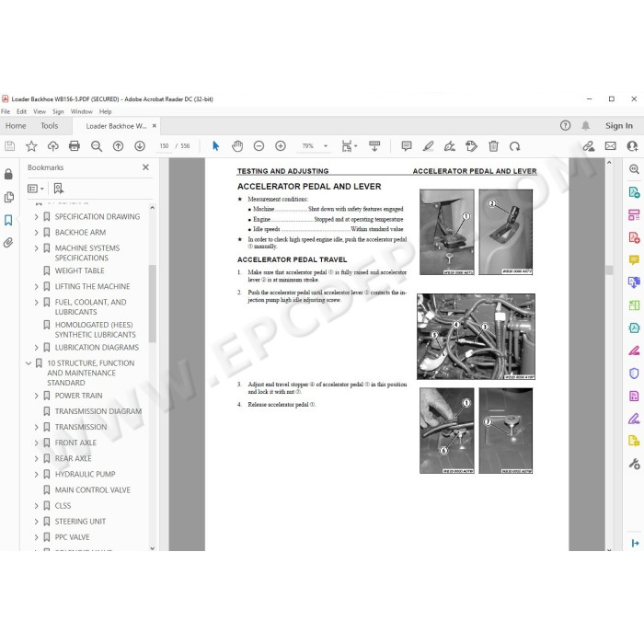Open HOMOLOGATED (HEES) SYNTHETIC LUBRICANTS bookmark
Screen dimensions: 644x644
[x=96, y=329]
